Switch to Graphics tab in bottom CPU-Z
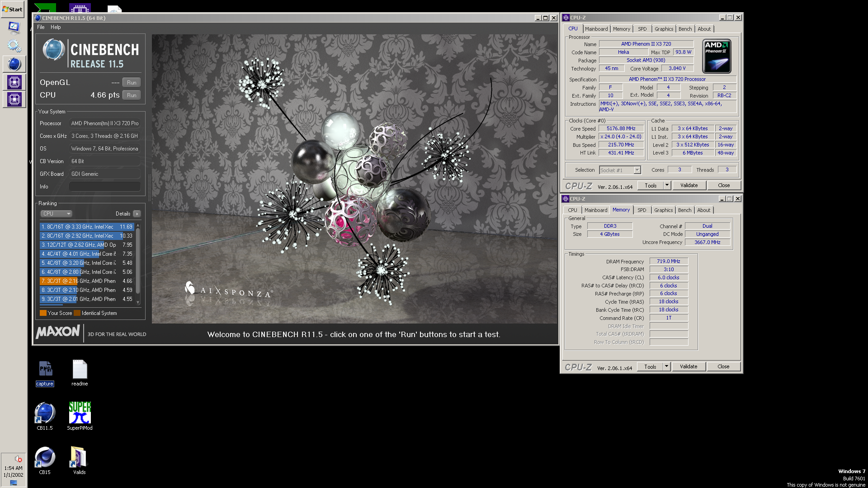The width and height of the screenshot is (868, 488). click(663, 210)
